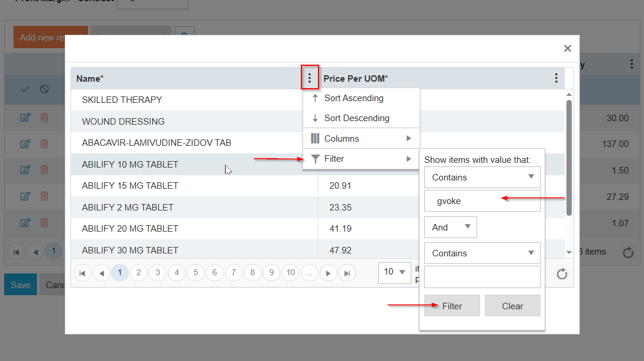Select page 1 in dialog pager
This screenshot has height=361, width=644.
point(120,273)
